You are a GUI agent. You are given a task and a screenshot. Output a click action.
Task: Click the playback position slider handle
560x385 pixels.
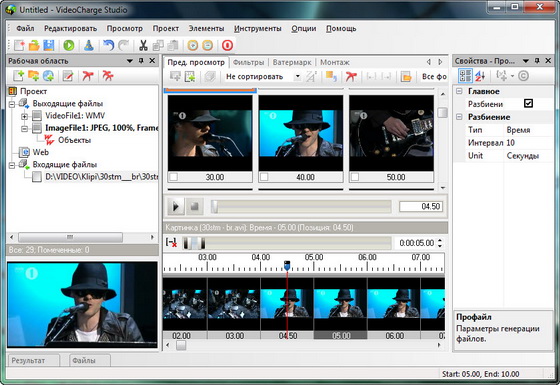click(214, 206)
